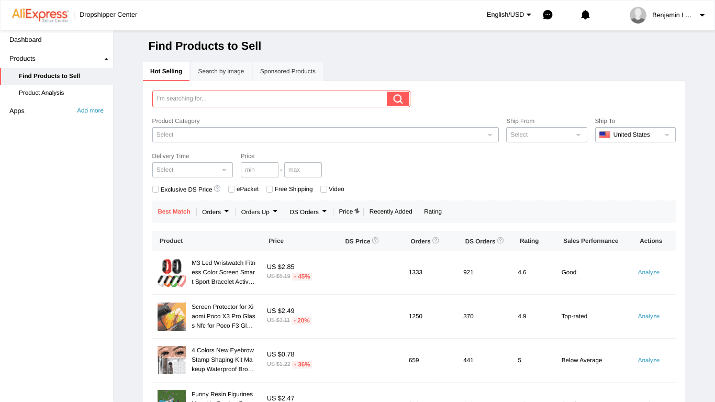Check the Free Shipping filter
The image size is (715, 402).
(x=269, y=189)
